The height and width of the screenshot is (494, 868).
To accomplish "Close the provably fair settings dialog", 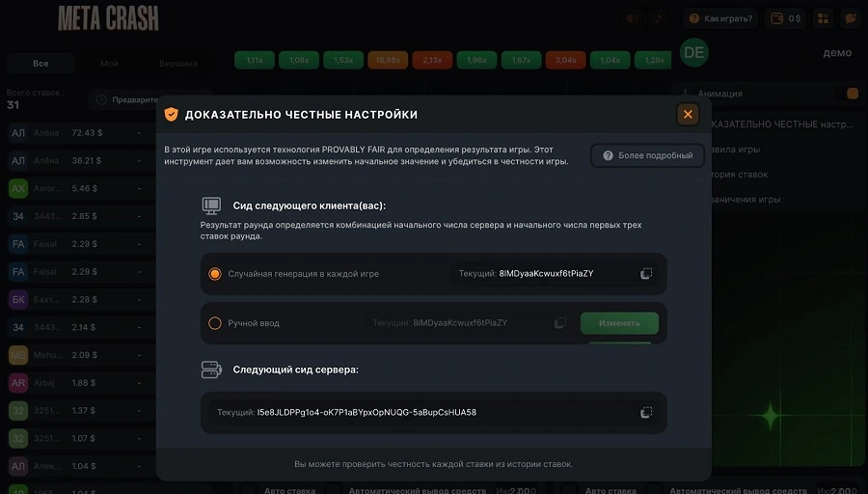I will (x=688, y=115).
